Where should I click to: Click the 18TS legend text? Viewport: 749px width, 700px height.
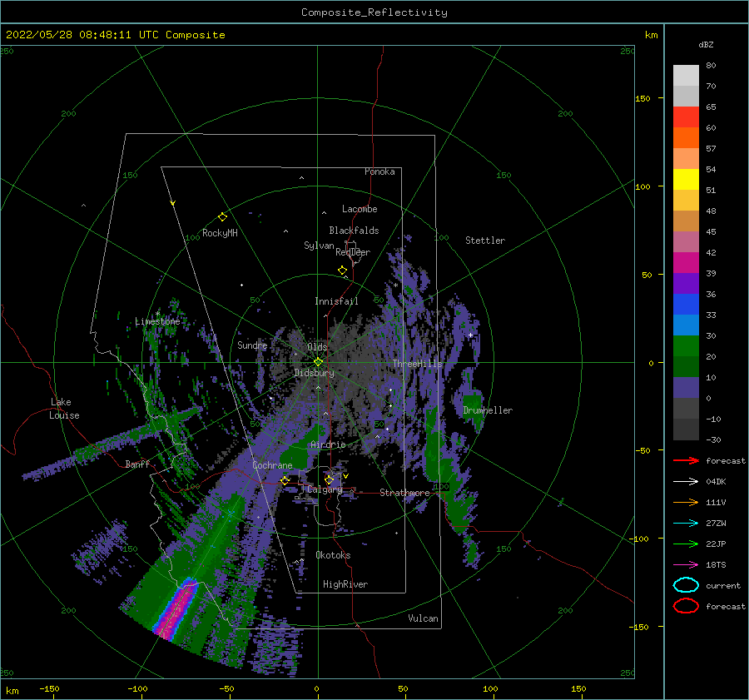click(x=716, y=565)
